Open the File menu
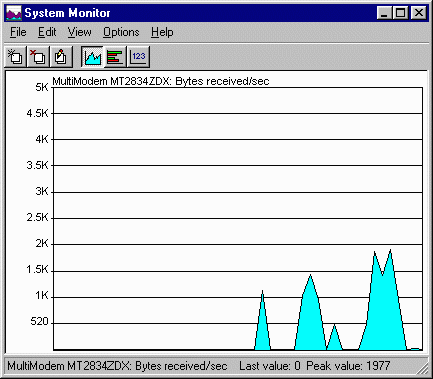The width and height of the screenshot is (433, 379). [18, 32]
